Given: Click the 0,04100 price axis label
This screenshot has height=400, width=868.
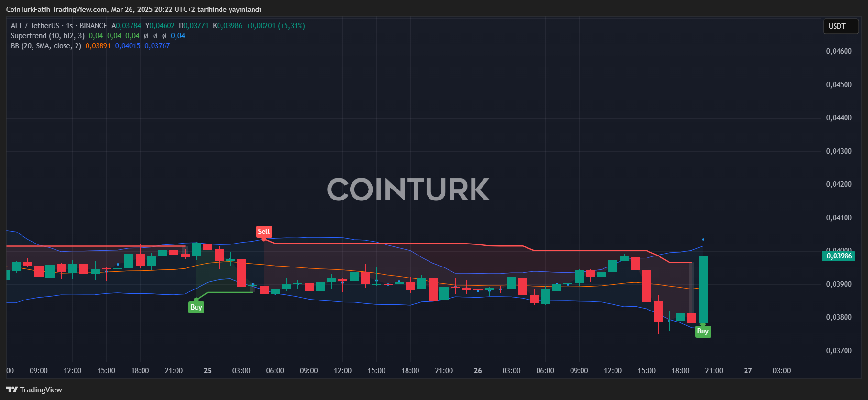Looking at the screenshot, I should click(839, 218).
